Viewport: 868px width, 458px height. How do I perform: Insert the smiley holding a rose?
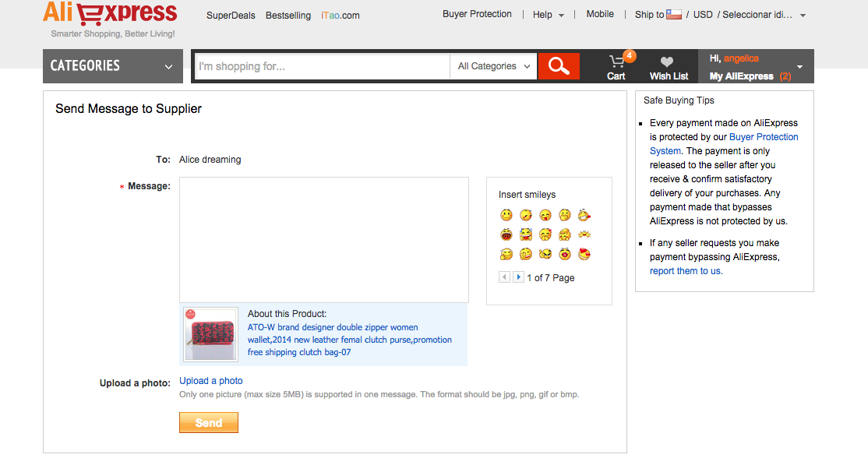click(x=584, y=215)
